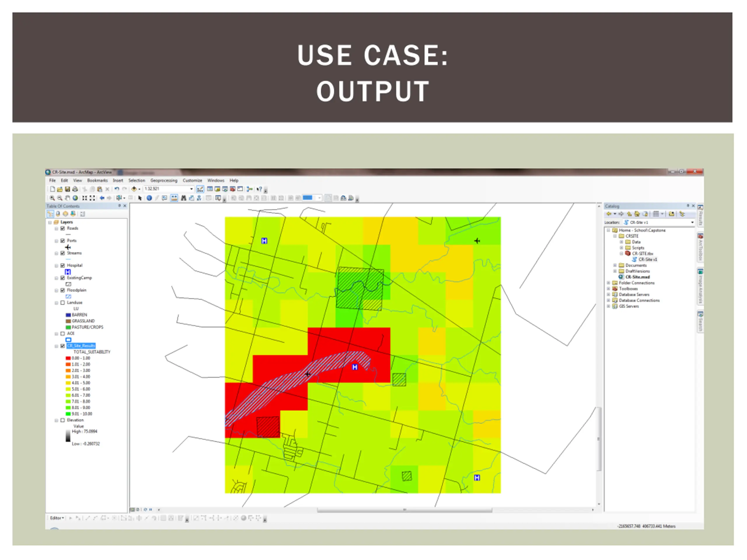Choose the Select Elements arrow tool
The width and height of the screenshot is (747, 560).
pyautogui.click(x=140, y=198)
